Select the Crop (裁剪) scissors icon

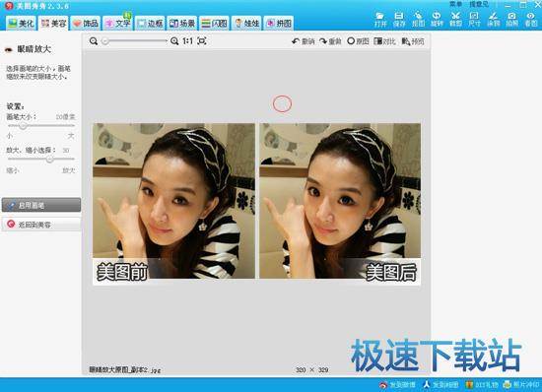click(x=455, y=20)
